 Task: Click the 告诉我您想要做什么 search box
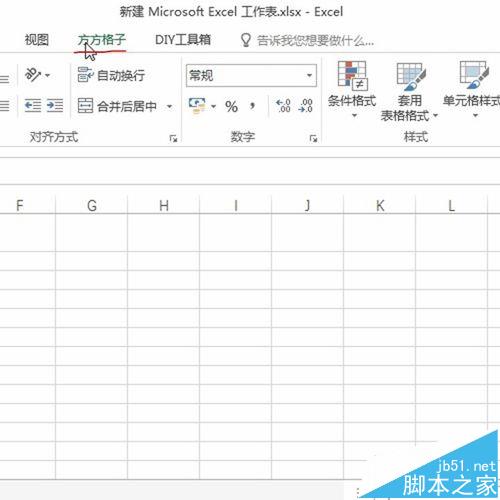tap(307, 41)
